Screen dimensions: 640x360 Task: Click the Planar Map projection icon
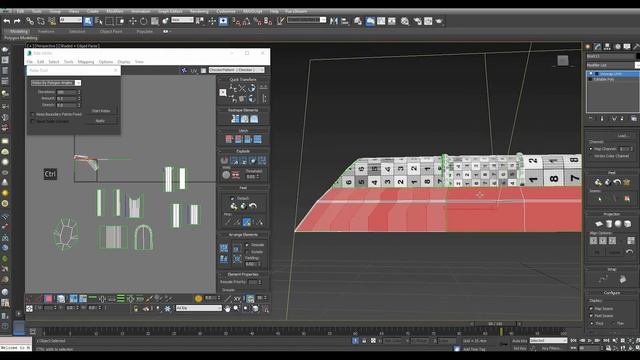tap(599, 223)
